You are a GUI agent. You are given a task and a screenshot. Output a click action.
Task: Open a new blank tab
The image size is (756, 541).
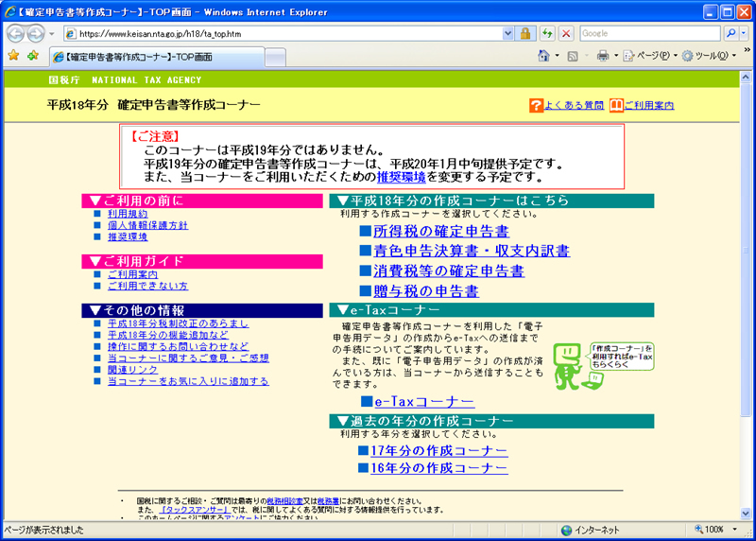click(275, 57)
